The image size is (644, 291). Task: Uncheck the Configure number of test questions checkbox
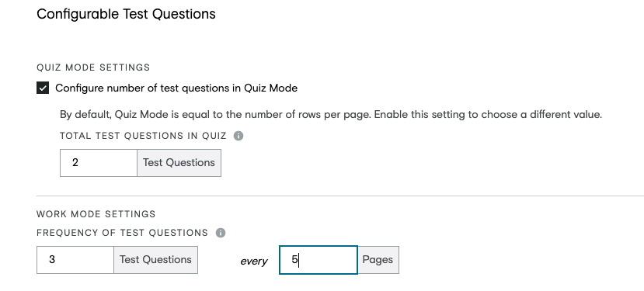(43, 88)
